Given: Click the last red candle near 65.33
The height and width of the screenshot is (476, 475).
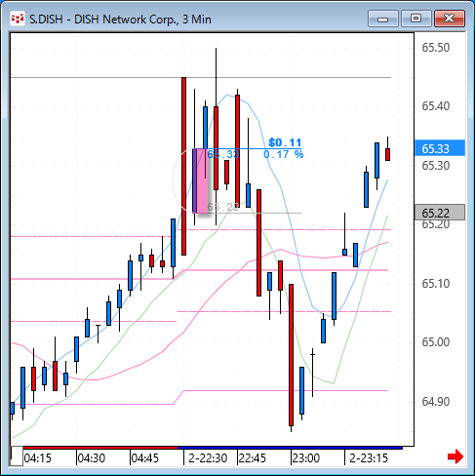Looking at the screenshot, I should click(x=387, y=154).
